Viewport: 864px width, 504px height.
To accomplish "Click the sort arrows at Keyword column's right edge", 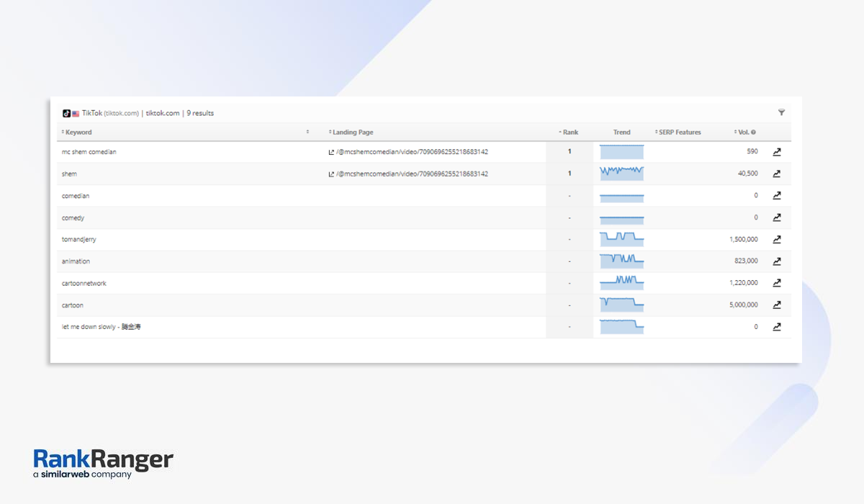I will pyautogui.click(x=307, y=132).
